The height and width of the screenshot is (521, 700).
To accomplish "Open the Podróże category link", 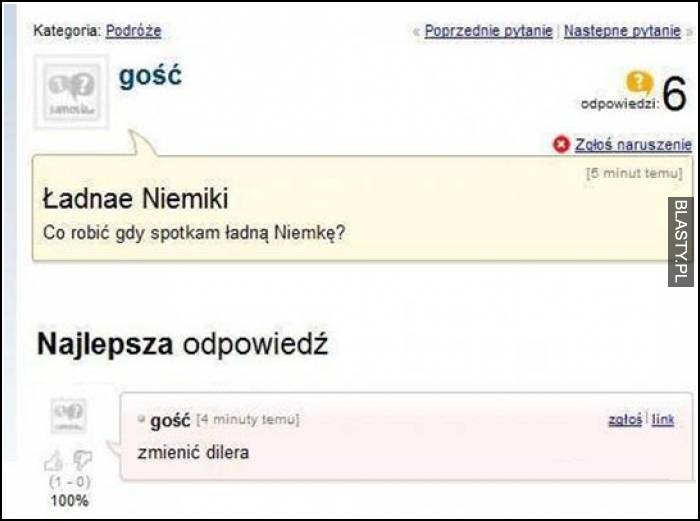I will point(133,31).
